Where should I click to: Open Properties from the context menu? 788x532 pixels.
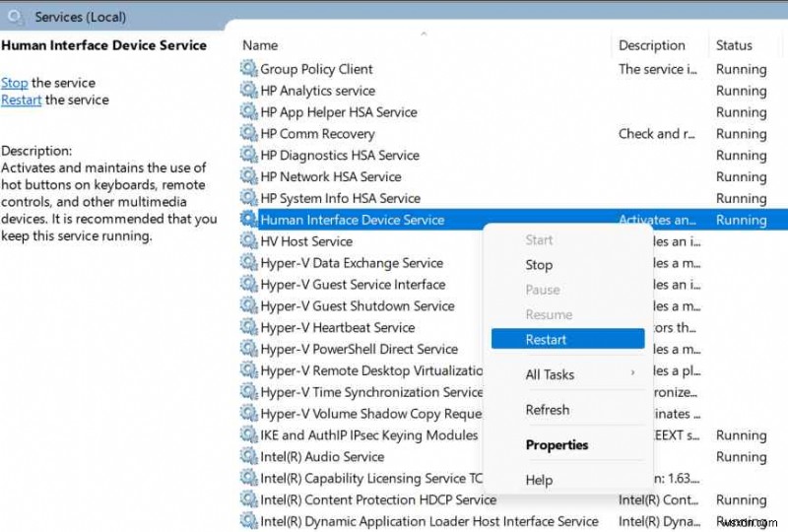(557, 445)
